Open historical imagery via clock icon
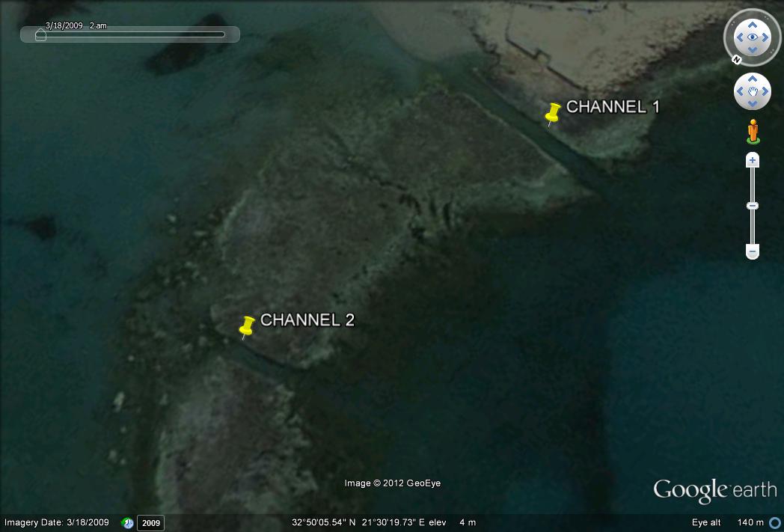 pyautogui.click(x=128, y=523)
